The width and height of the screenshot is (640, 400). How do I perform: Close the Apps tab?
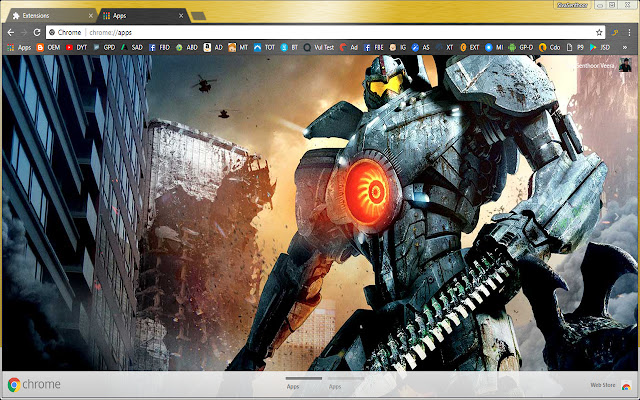coord(181,16)
